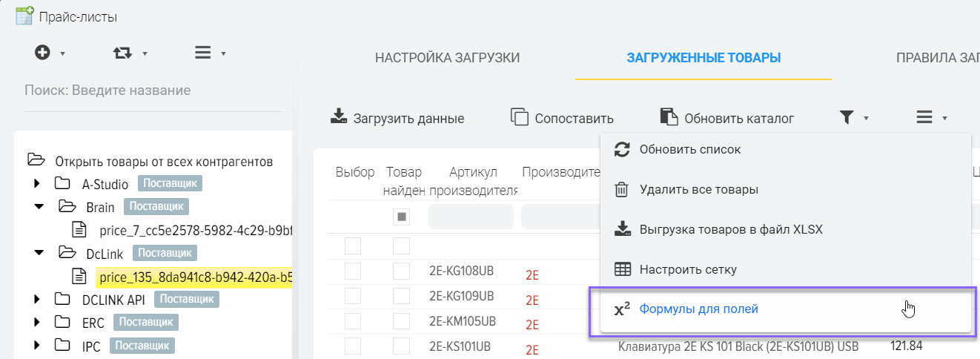Image resolution: width=980 pixels, height=359 pixels.
Task: Expand the ERC supplier folder
Action: [38, 322]
